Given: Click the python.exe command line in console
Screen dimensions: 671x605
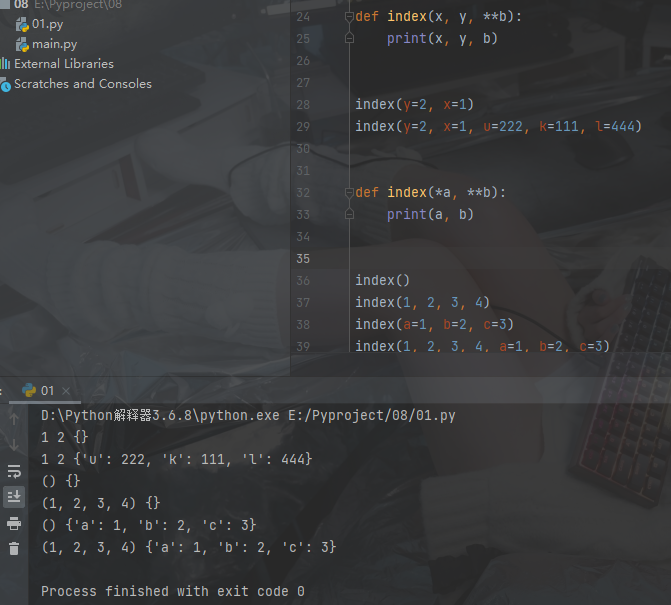Looking at the screenshot, I should point(248,415).
